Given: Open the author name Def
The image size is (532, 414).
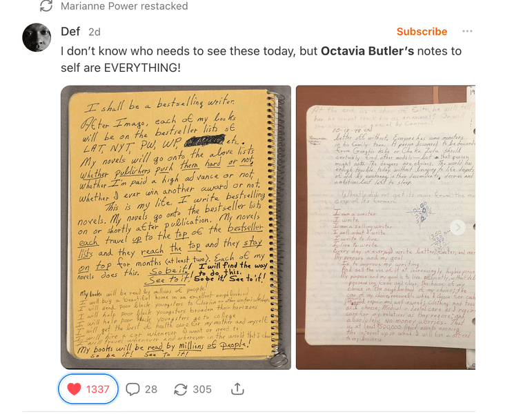Looking at the screenshot, I should tap(70, 32).
